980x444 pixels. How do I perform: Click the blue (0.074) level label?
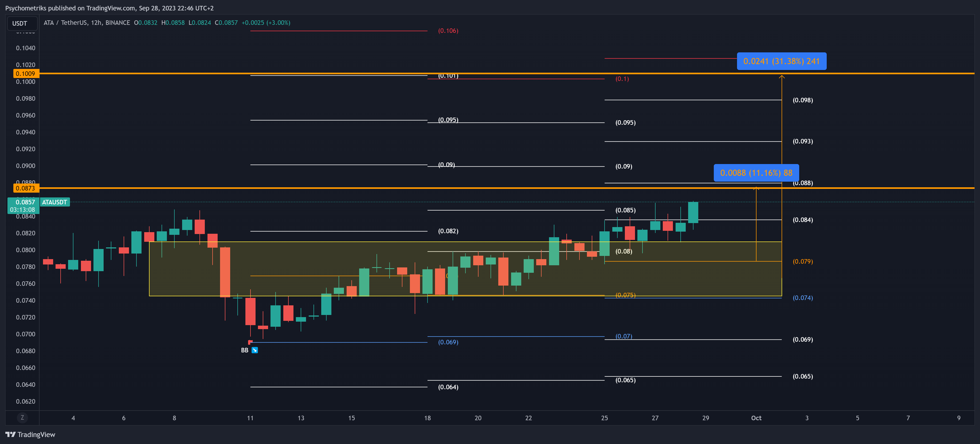pos(803,298)
